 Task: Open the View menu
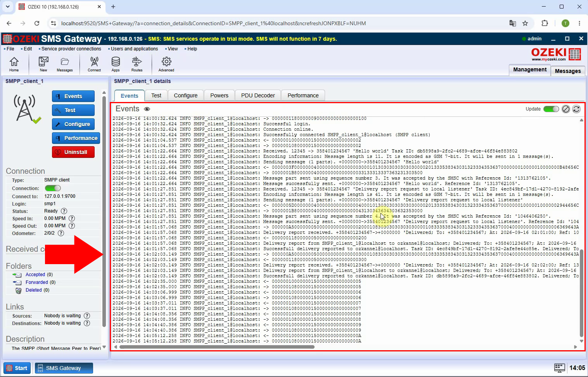coord(173,49)
